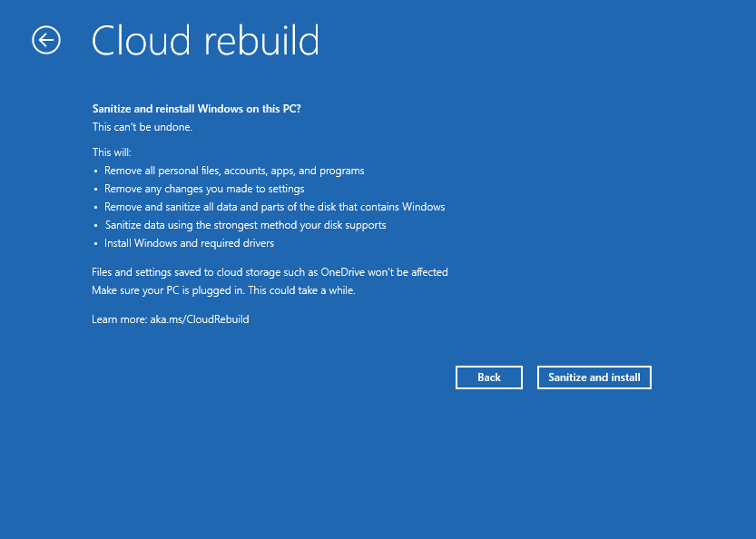
Task: Click the 'This will:' label
Action: (x=112, y=152)
